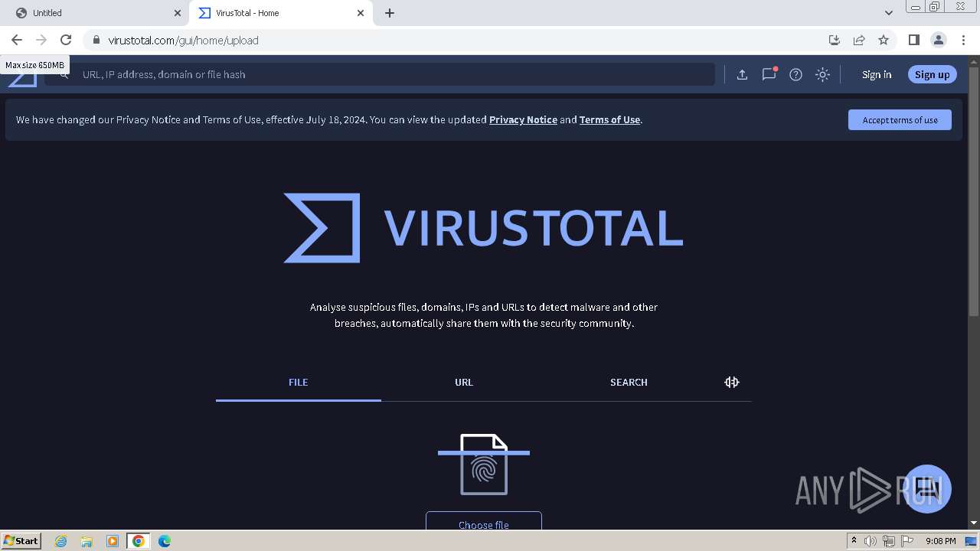
Task: Click the fingerprint file upload icon
Action: (x=484, y=465)
